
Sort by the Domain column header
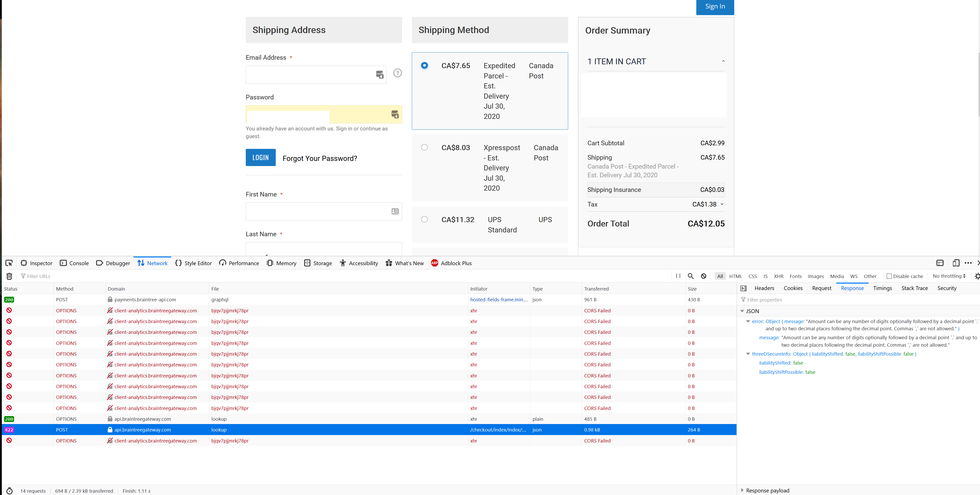pyautogui.click(x=157, y=289)
